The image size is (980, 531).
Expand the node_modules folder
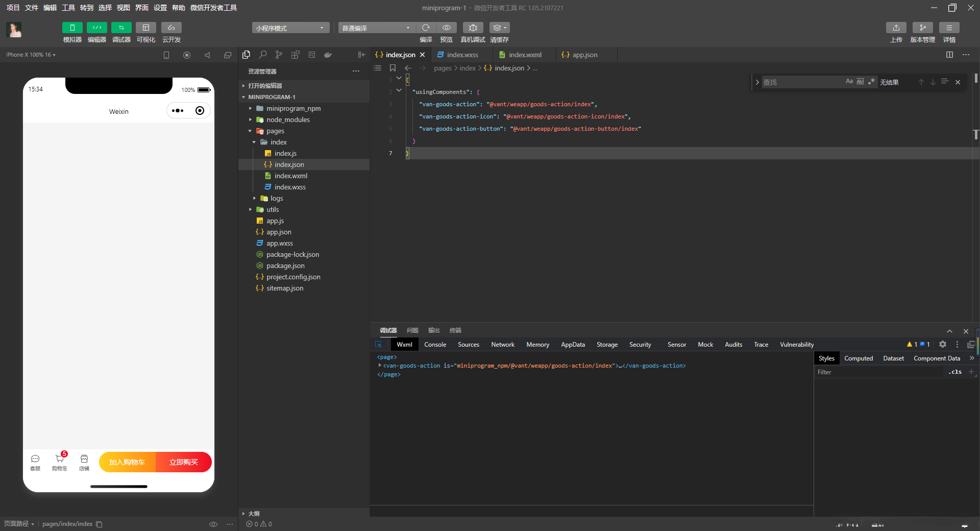pos(288,119)
